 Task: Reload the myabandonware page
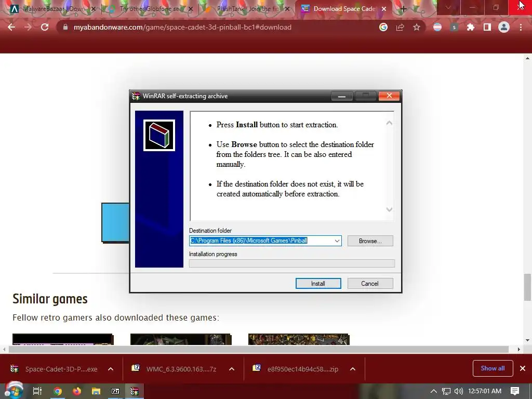click(45, 27)
